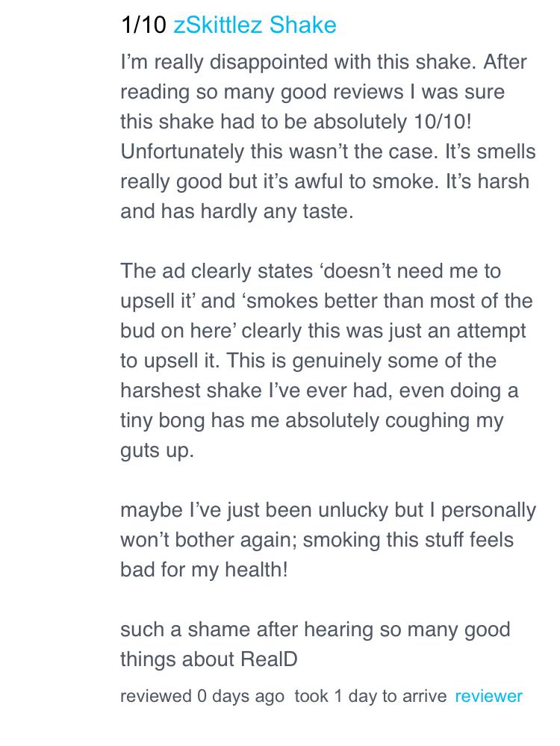Click the line "bad for my health!"

point(204,570)
